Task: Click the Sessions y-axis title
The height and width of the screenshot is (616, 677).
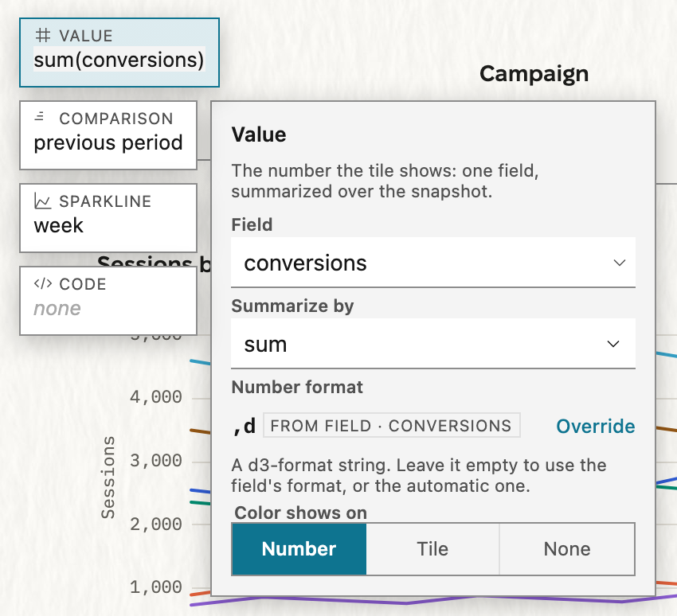Action: click(108, 477)
